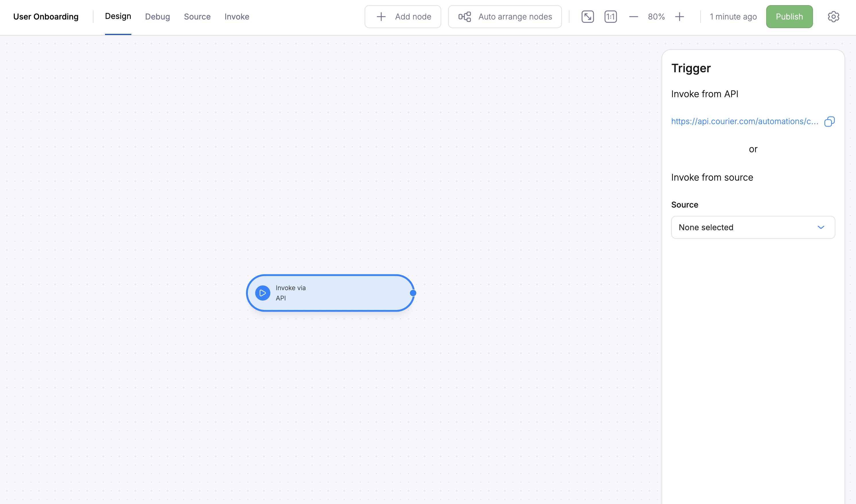Click the fit-to-screen canvas icon
856x504 pixels.
tap(587, 16)
